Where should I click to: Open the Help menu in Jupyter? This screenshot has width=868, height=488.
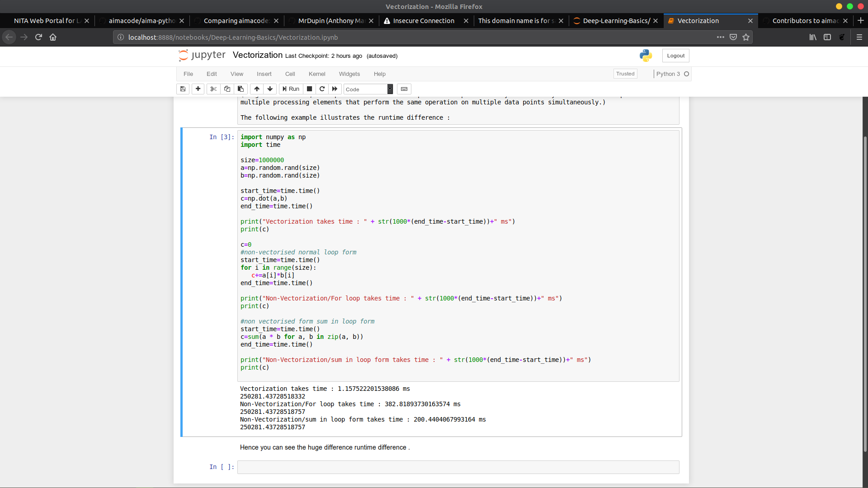coord(380,74)
